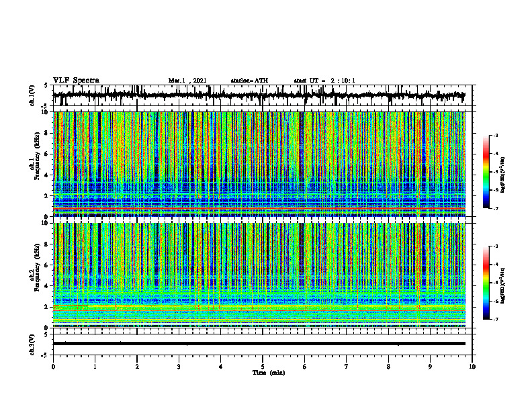This screenshot has width=532, height=411.
Task: Click the time axis tick label "1"
Action: [x=95, y=367]
